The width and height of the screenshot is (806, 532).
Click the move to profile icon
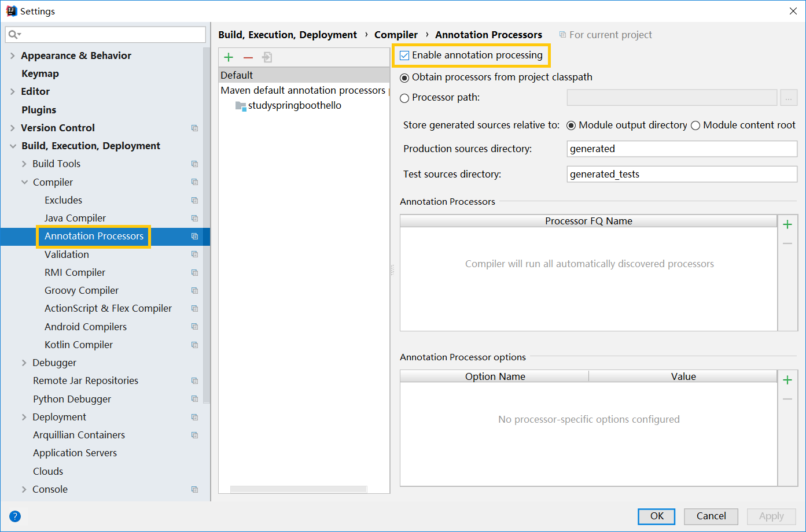pyautogui.click(x=267, y=57)
